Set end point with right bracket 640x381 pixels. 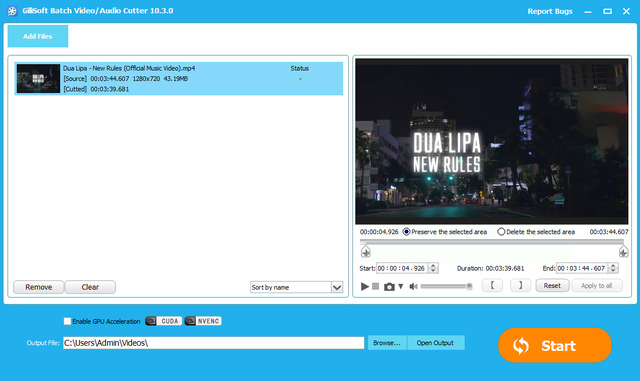point(520,285)
